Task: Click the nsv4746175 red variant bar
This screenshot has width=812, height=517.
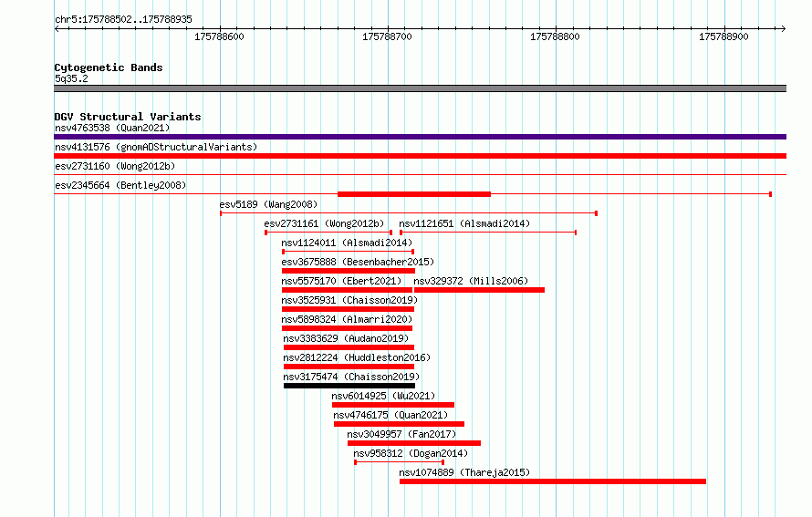Action: pyautogui.click(x=399, y=424)
